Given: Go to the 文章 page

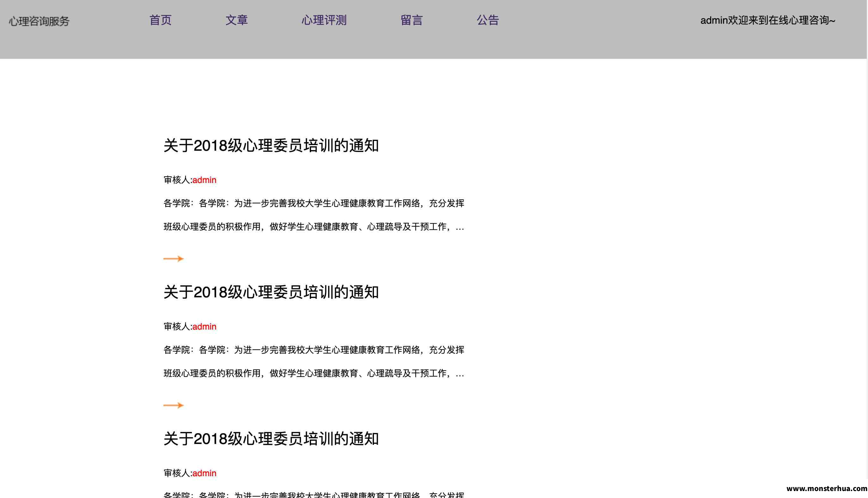Looking at the screenshot, I should (236, 20).
